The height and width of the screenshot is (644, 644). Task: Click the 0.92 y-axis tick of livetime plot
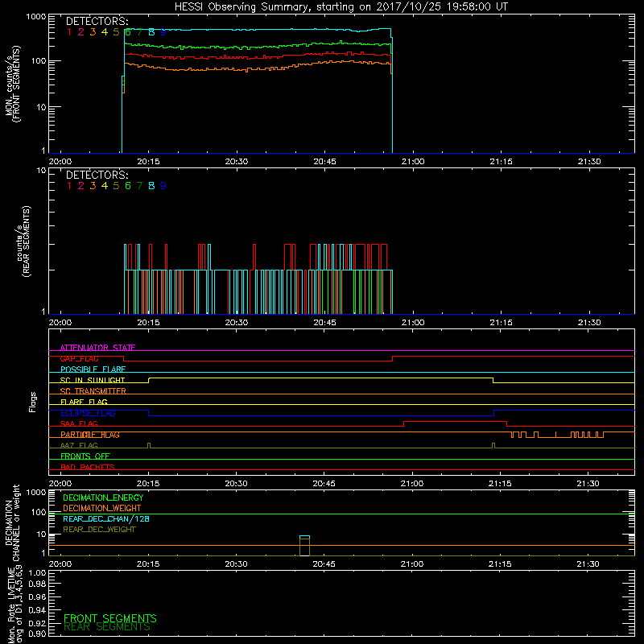click(37, 621)
